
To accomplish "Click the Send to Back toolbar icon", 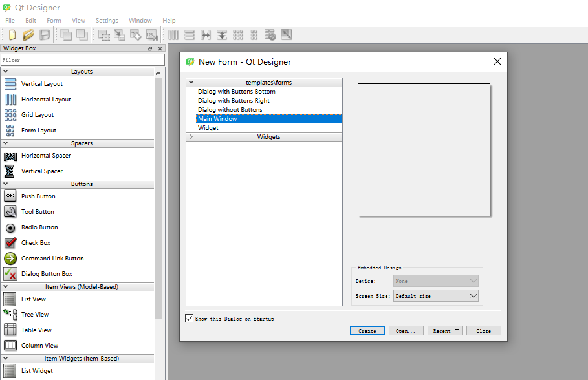I will pyautogui.click(x=66, y=35).
